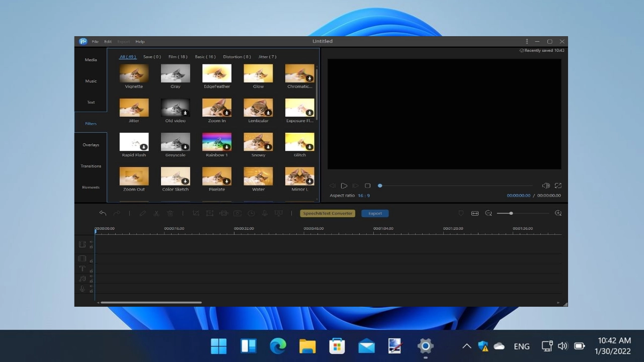The image size is (644, 362).
Task: Mute the music track
Action: point(91,276)
